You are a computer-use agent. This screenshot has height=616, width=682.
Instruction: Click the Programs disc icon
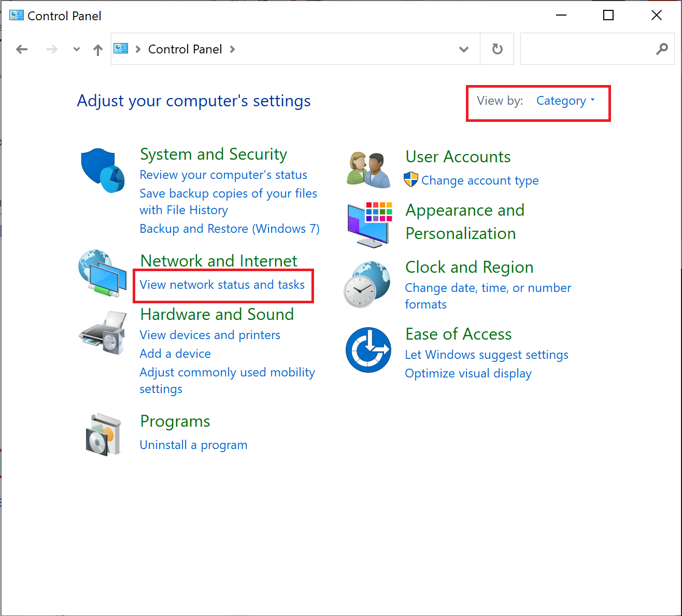[103, 435]
